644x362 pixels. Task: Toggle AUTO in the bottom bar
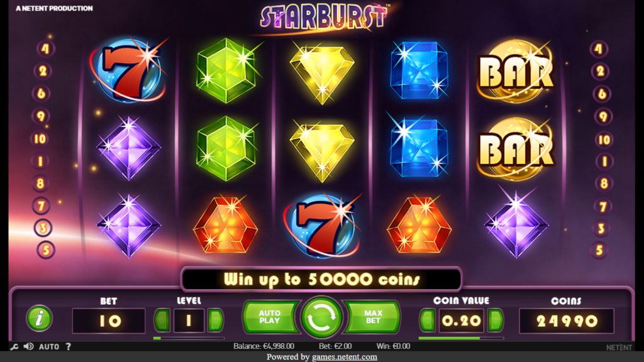(49, 347)
